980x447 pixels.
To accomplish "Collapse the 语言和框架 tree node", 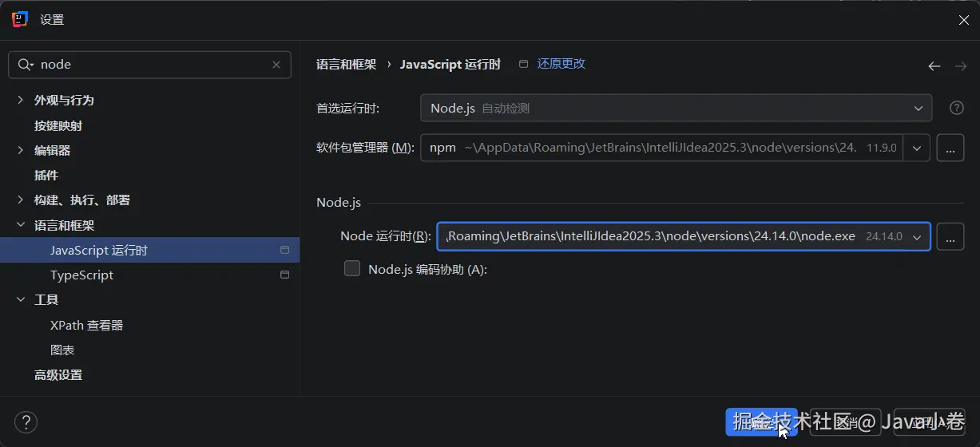I will pos(21,225).
